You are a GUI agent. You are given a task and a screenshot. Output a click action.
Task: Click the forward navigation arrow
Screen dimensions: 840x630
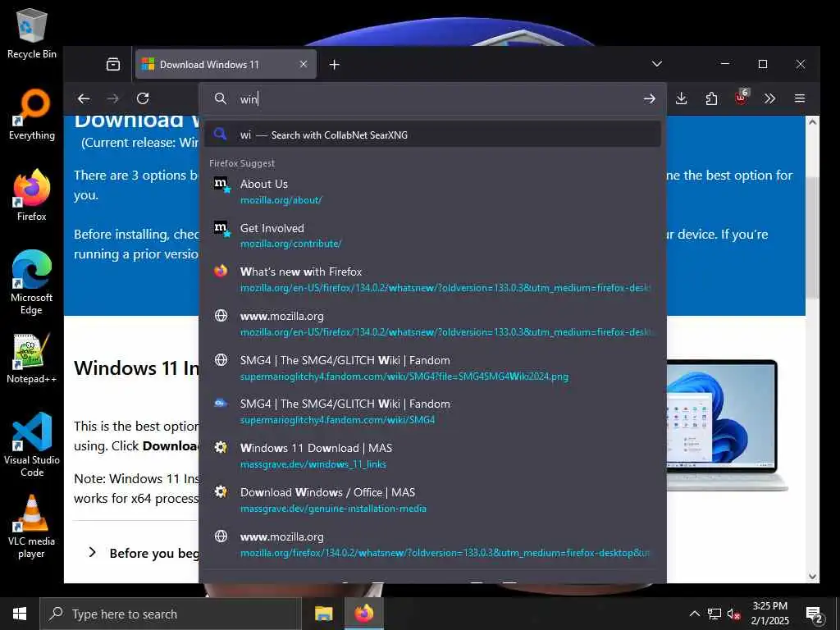(113, 98)
